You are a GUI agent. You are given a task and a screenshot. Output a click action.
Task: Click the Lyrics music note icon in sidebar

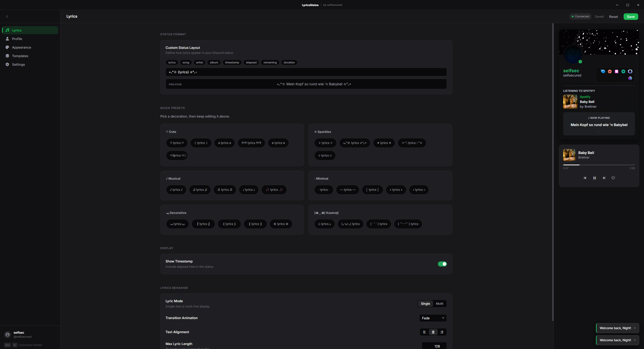point(7,30)
